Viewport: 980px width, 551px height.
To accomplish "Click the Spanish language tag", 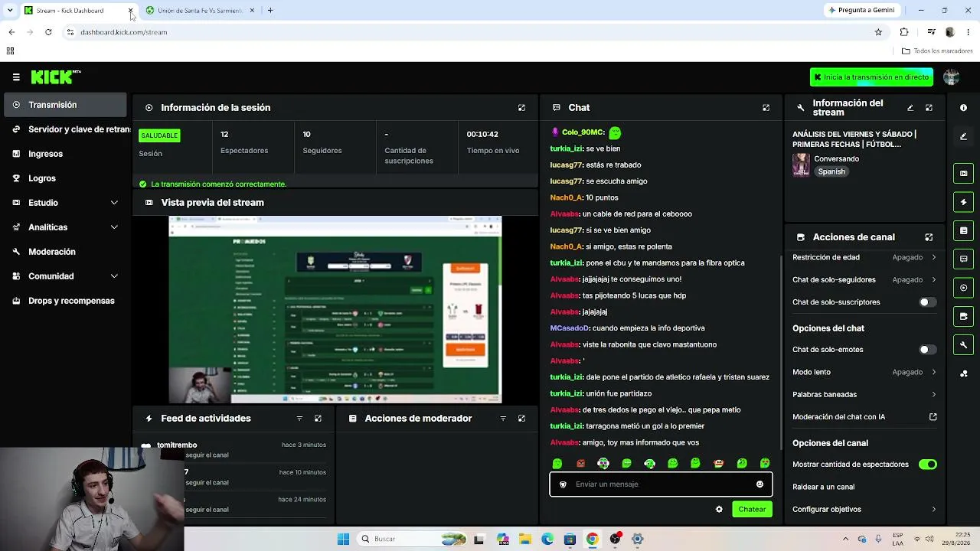I will pos(831,172).
